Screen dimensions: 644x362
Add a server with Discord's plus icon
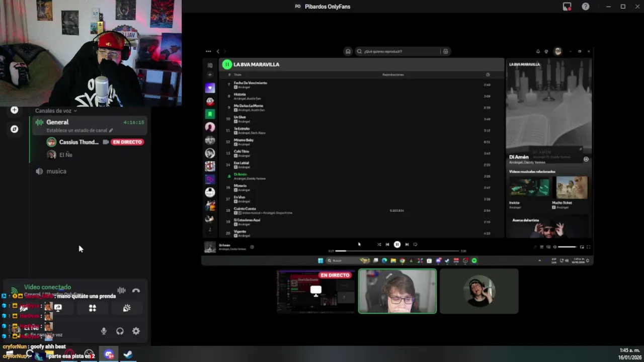tap(14, 110)
